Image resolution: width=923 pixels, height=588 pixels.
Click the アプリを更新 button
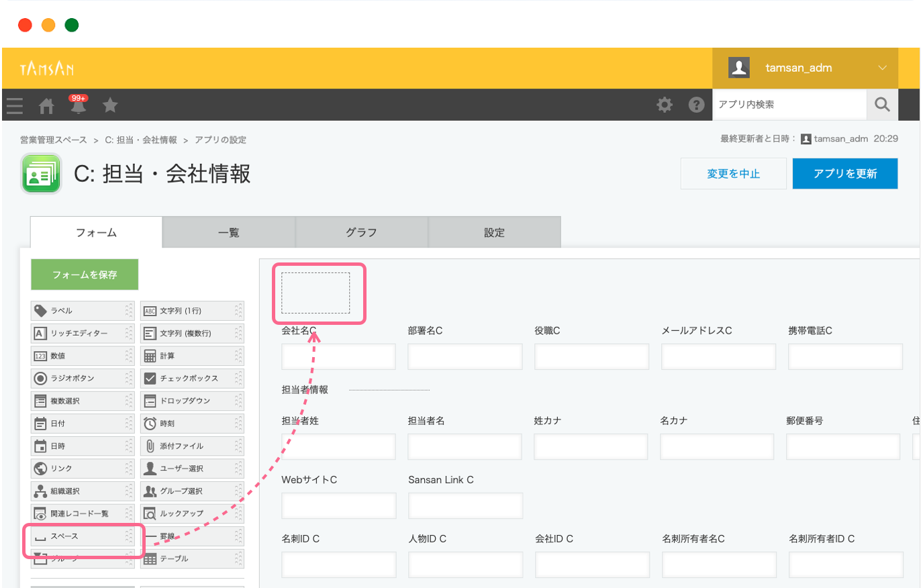click(844, 174)
